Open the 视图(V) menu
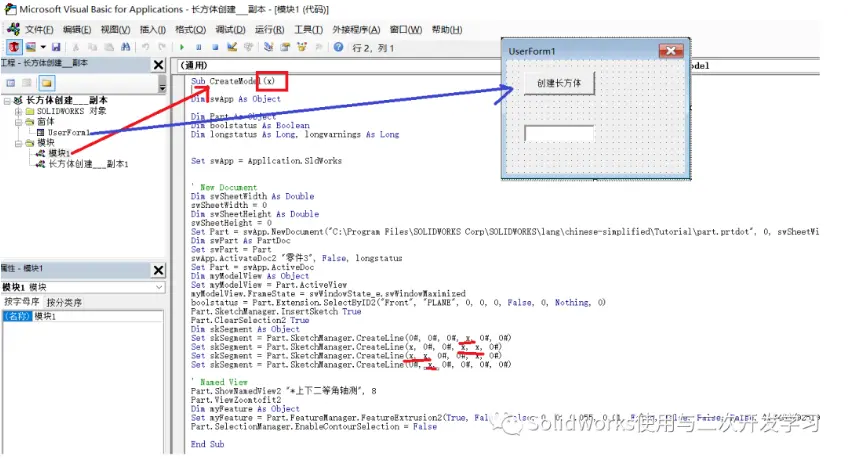 pyautogui.click(x=115, y=30)
